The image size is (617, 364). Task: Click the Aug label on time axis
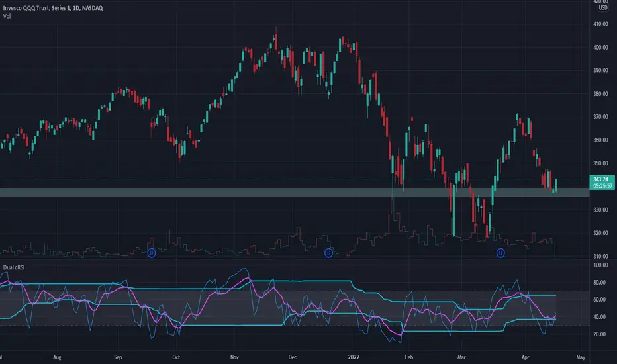click(x=57, y=357)
